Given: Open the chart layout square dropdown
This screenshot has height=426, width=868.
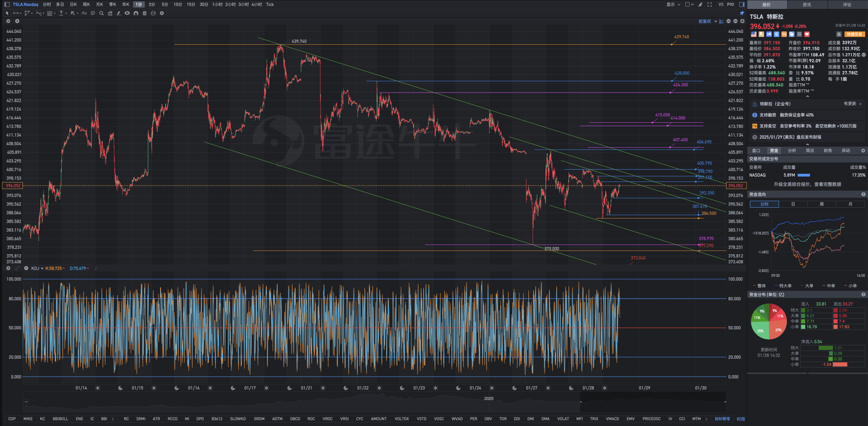Looking at the screenshot, I should click(689, 4).
